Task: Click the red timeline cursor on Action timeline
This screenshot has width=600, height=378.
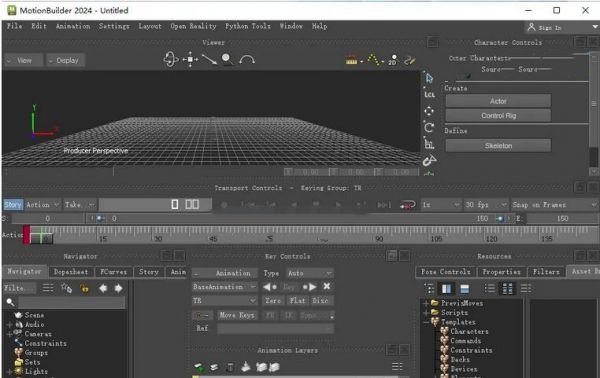Action: 26,235
